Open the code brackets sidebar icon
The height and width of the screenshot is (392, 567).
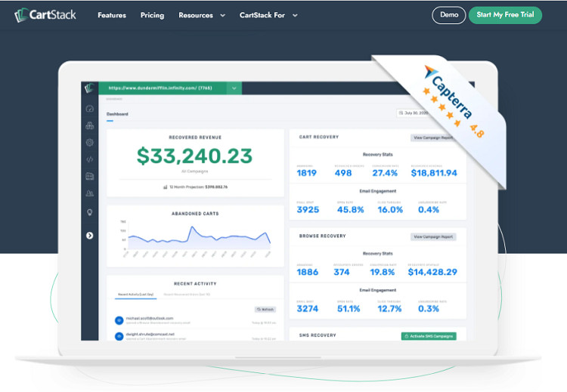click(x=90, y=159)
